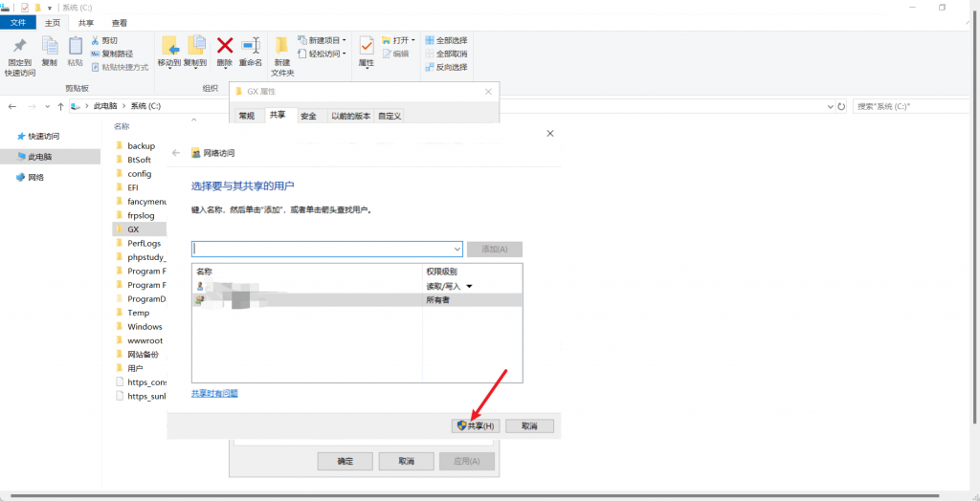Click the Pin to Quick Access icon
Screen dimensions: 980x501
[19, 46]
